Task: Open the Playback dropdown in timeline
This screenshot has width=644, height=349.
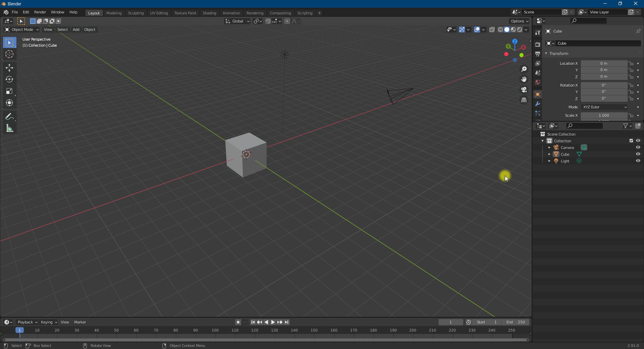Action: point(27,322)
